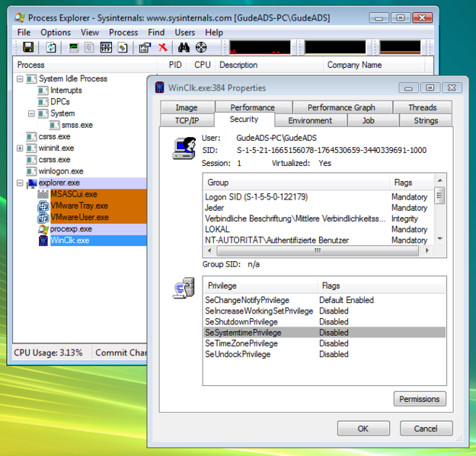The width and height of the screenshot is (476, 456).
Task: Sort by the Privilege column header
Action: point(260,285)
